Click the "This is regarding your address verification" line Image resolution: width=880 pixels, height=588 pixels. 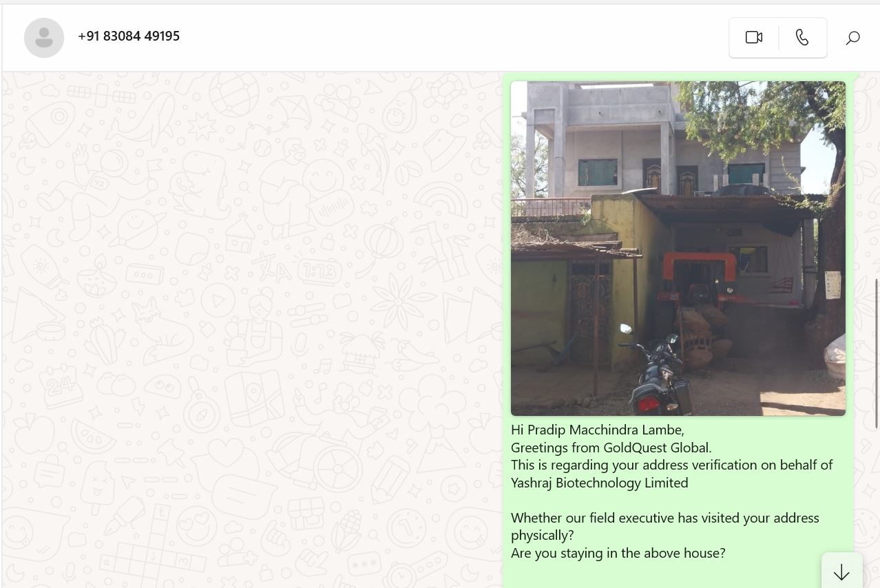[x=672, y=465]
